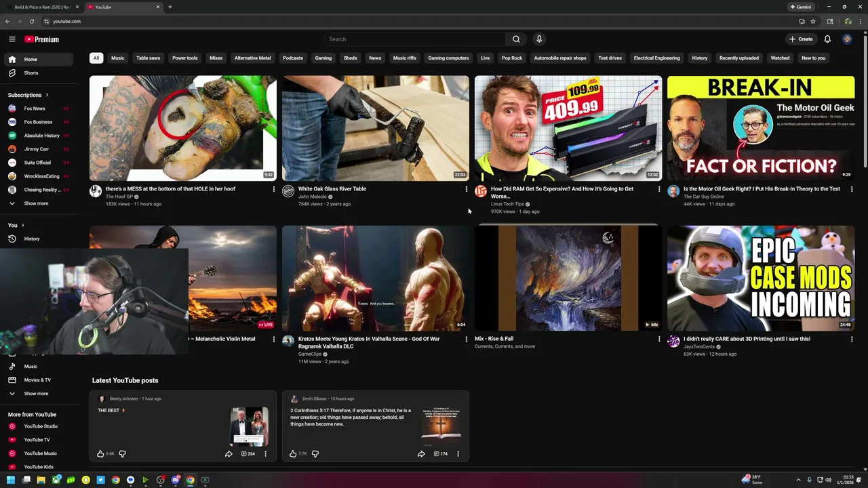This screenshot has width=868, height=488.
Task: Open Movies & TV in the sidebar
Action: 37,380
